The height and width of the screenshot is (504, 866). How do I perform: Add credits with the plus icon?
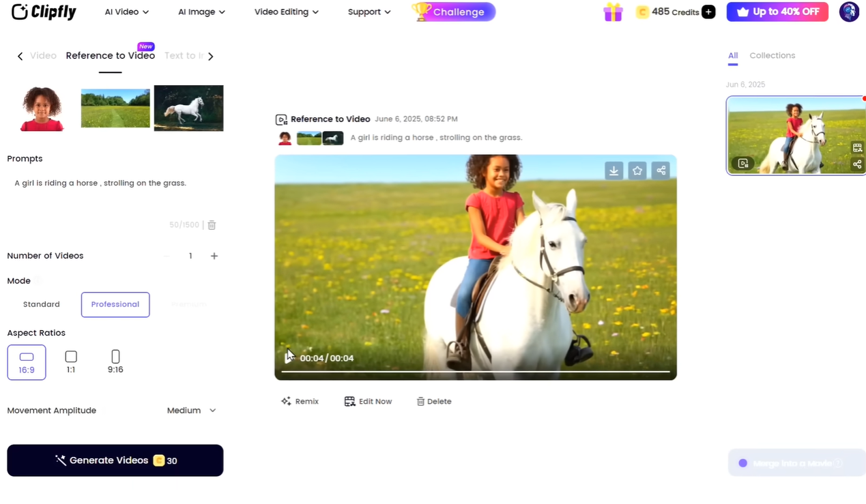[x=708, y=12]
